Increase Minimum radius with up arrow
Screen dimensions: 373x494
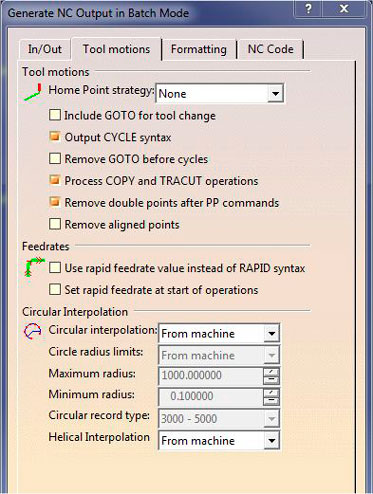tap(271, 393)
